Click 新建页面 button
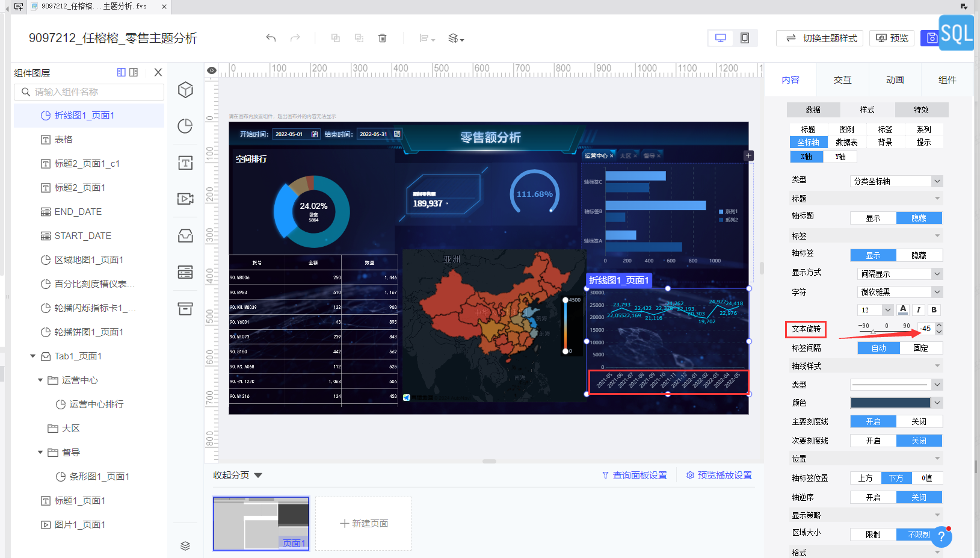This screenshot has width=980, height=558. point(363,524)
